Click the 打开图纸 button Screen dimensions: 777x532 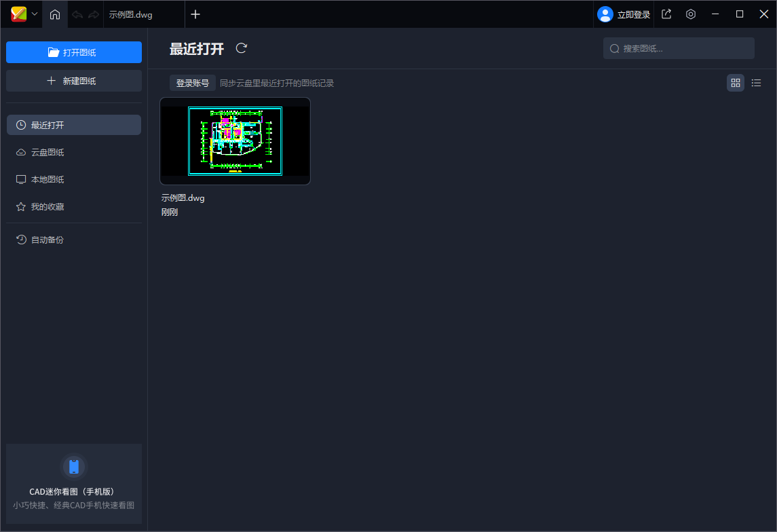coord(74,52)
